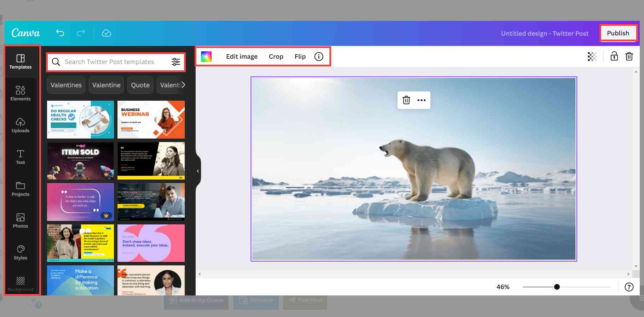Click the Publish button
The width and height of the screenshot is (644, 317).
[618, 33]
